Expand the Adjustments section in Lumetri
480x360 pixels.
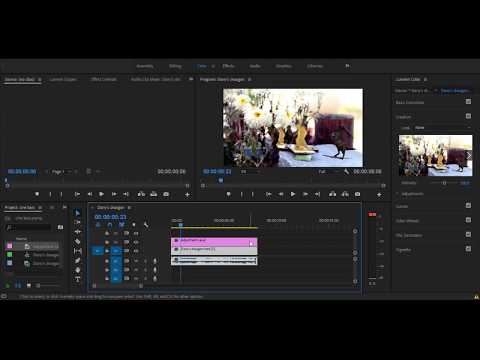click(x=397, y=194)
